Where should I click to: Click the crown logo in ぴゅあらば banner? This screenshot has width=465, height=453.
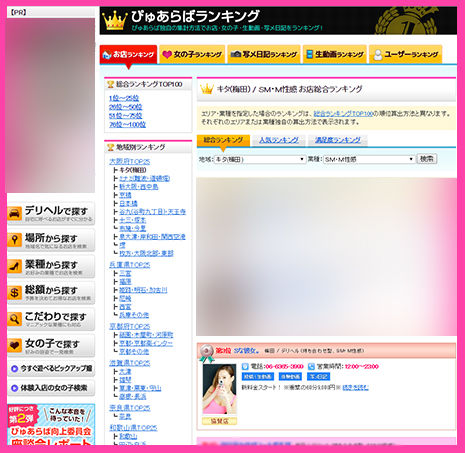coord(115,21)
